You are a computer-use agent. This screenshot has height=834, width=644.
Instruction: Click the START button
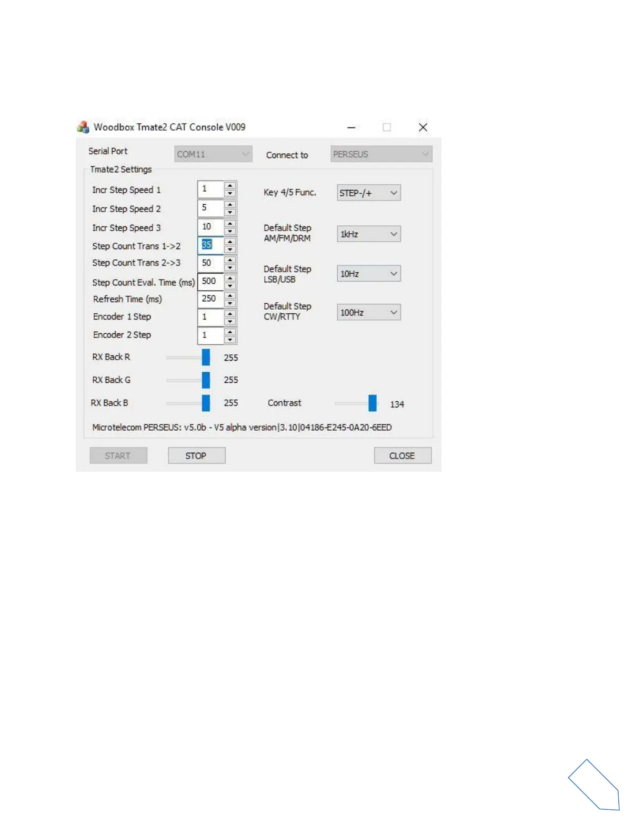(x=118, y=455)
